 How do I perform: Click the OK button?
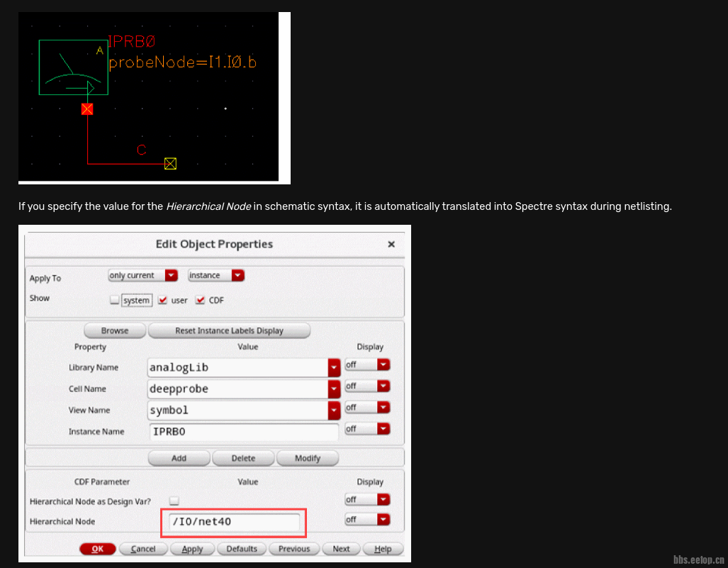pyautogui.click(x=98, y=549)
